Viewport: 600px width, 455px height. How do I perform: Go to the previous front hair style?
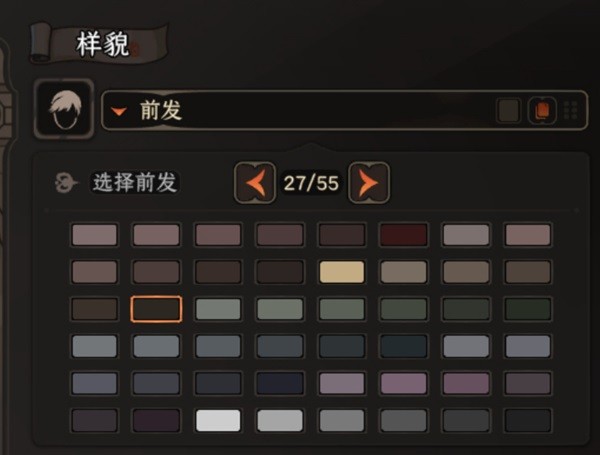(x=255, y=183)
